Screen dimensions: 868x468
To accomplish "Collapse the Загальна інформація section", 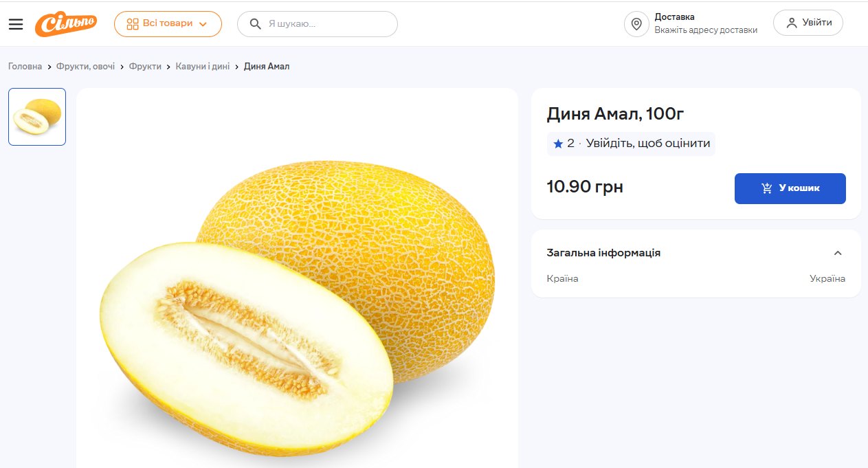I will [837, 253].
